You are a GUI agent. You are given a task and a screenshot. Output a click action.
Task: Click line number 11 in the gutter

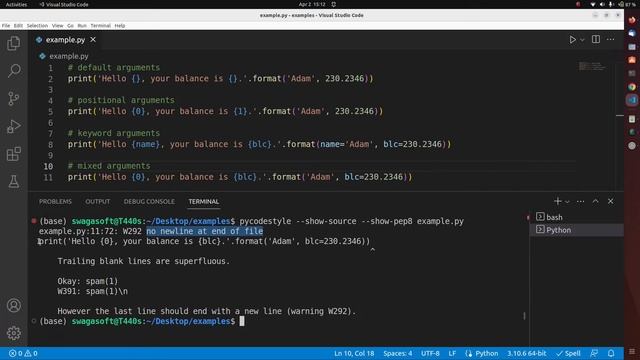click(48, 178)
